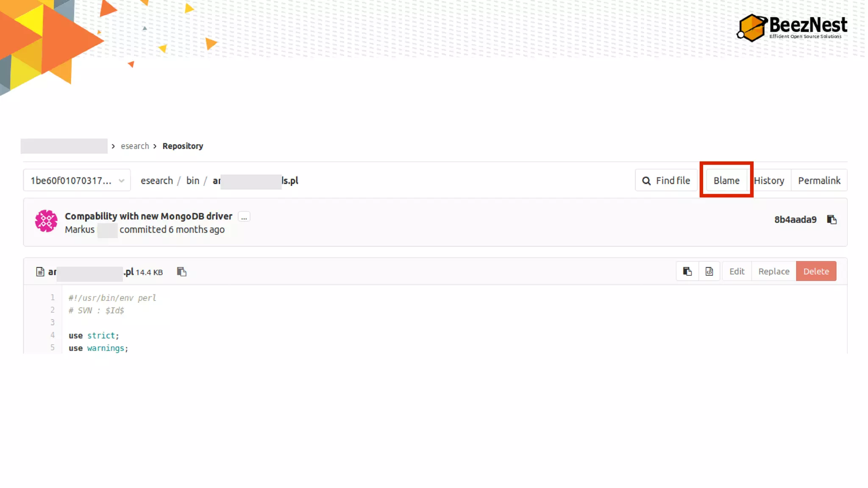
Task: Click line number 4 in code
Action: 53,335
